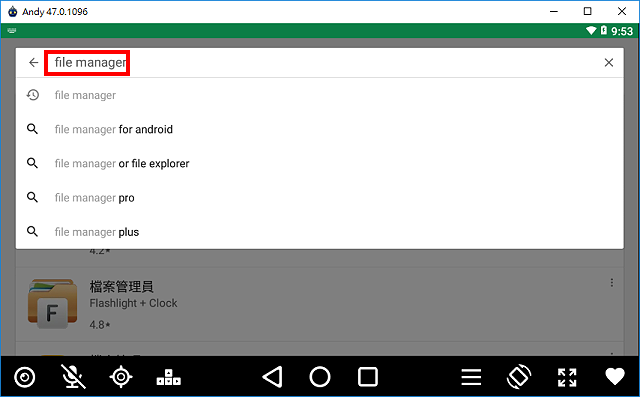This screenshot has height=397, width=640.
Task: Tap the Android Back triangle button
Action: tap(272, 377)
